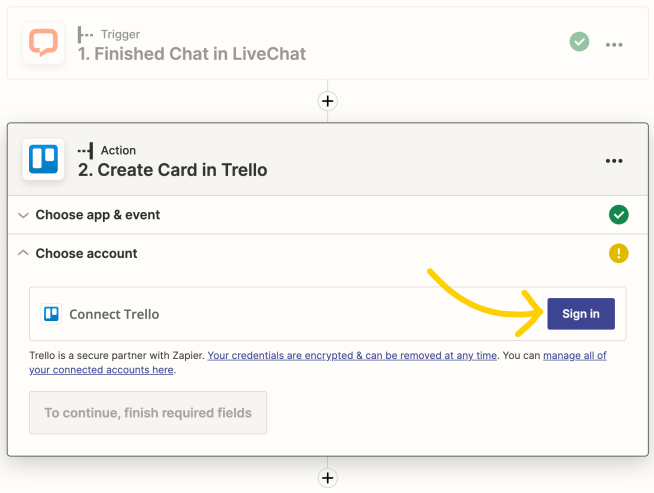Open the credentials are encrypted link

click(352, 355)
